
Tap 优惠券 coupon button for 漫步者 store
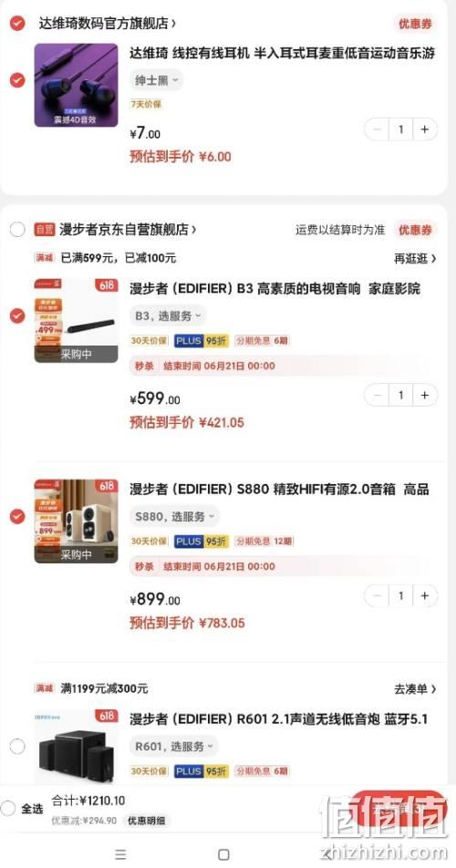click(x=415, y=229)
